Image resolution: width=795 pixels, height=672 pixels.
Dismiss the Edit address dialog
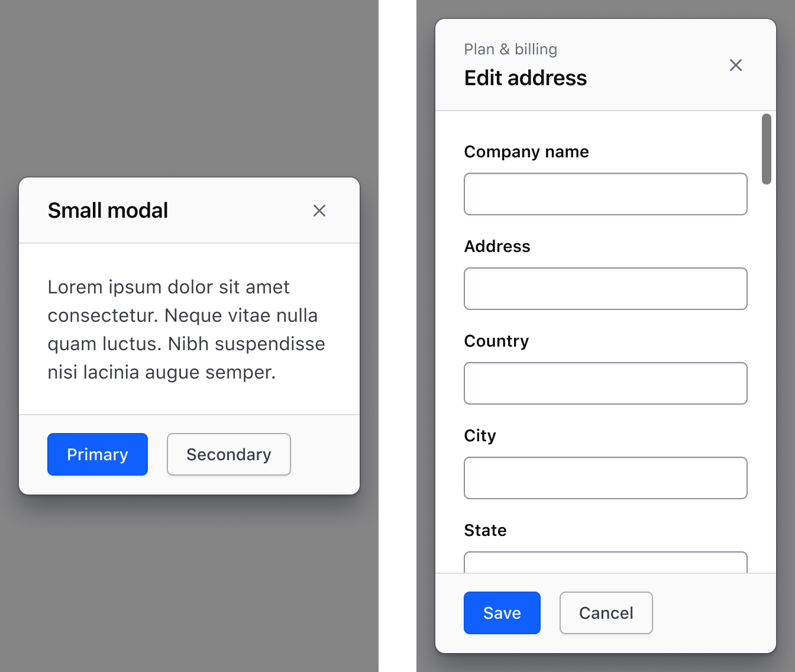tap(736, 66)
